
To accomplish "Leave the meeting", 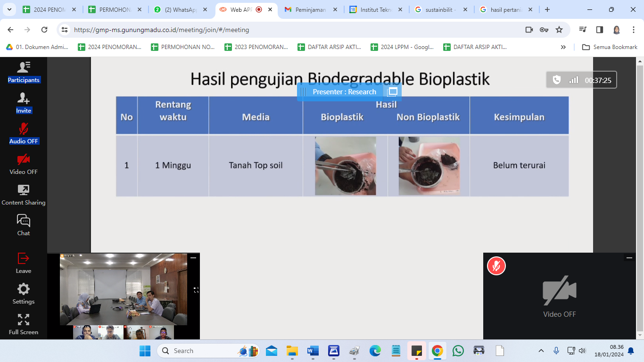I will pyautogui.click(x=24, y=263).
